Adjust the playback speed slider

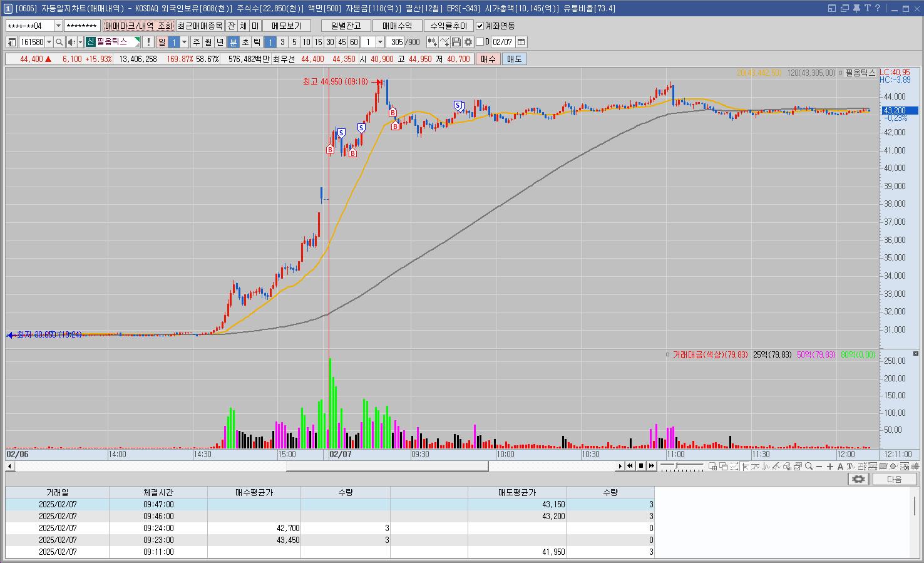pos(677,466)
